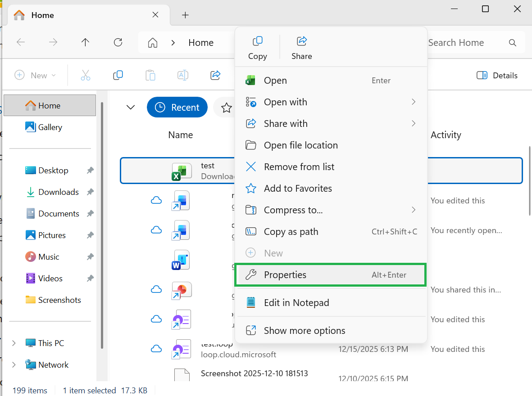Click the pin icon beside Pictures

(90, 235)
